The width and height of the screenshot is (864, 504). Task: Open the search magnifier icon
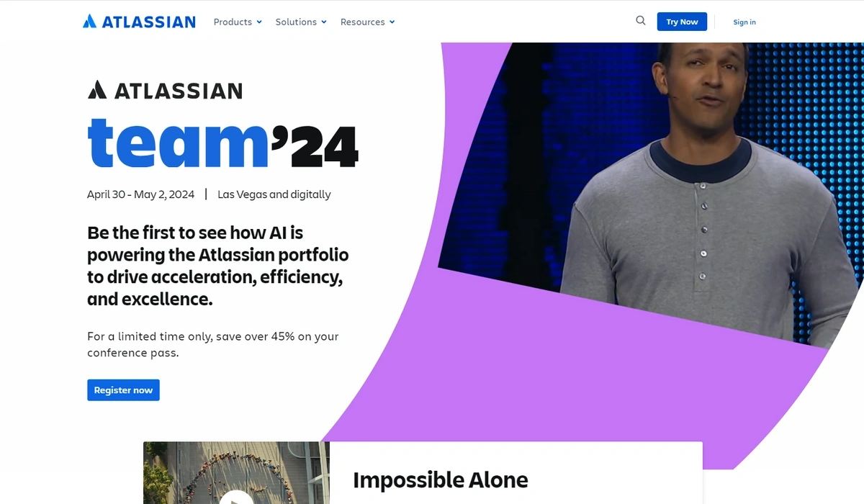click(x=641, y=21)
